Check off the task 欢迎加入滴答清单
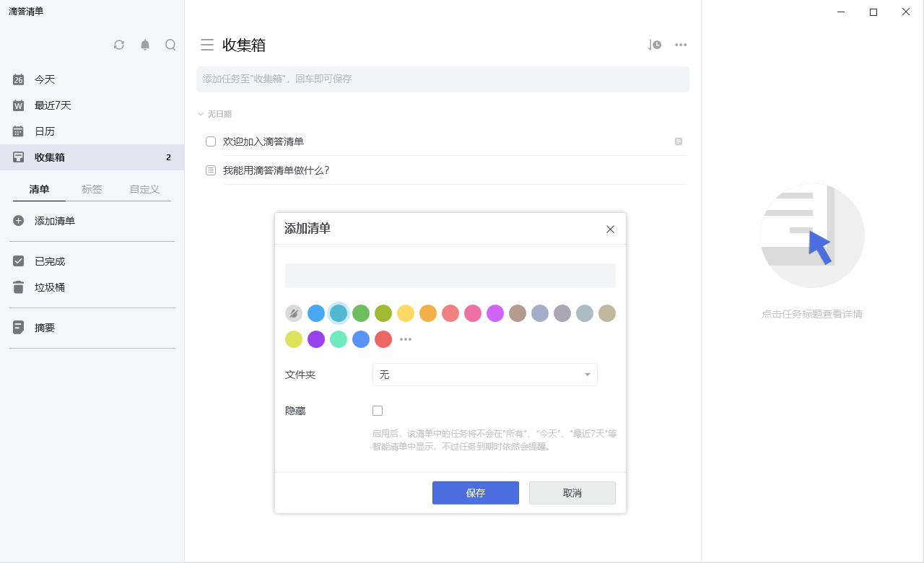The image size is (924, 563). [210, 141]
